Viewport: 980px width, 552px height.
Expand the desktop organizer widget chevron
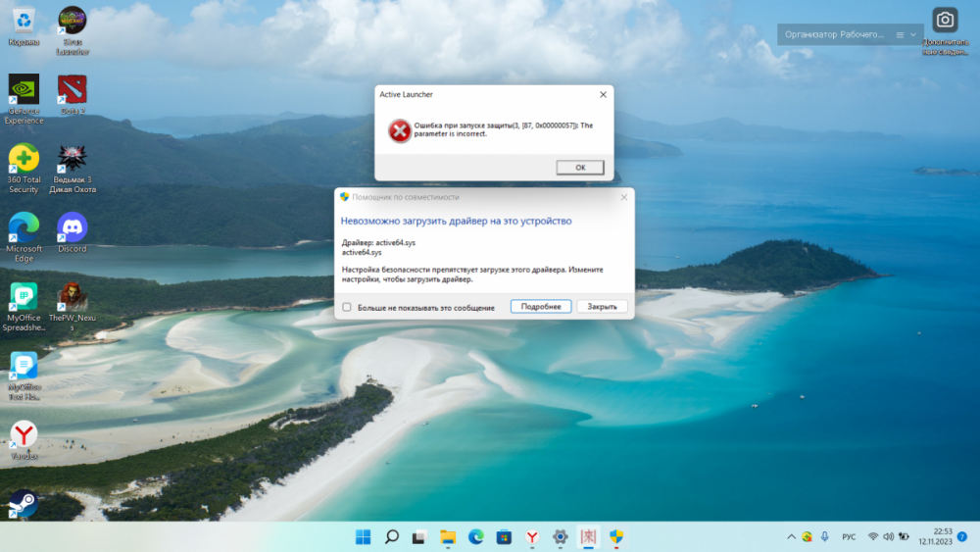point(913,34)
